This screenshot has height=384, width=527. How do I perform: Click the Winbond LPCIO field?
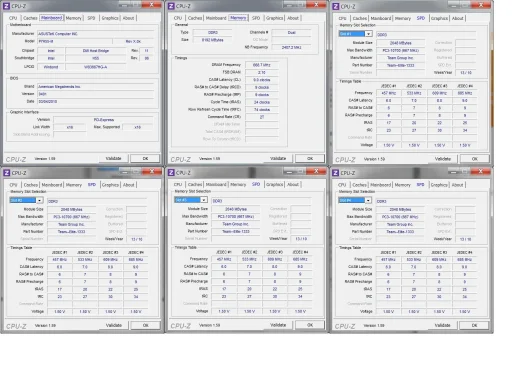click(x=51, y=67)
